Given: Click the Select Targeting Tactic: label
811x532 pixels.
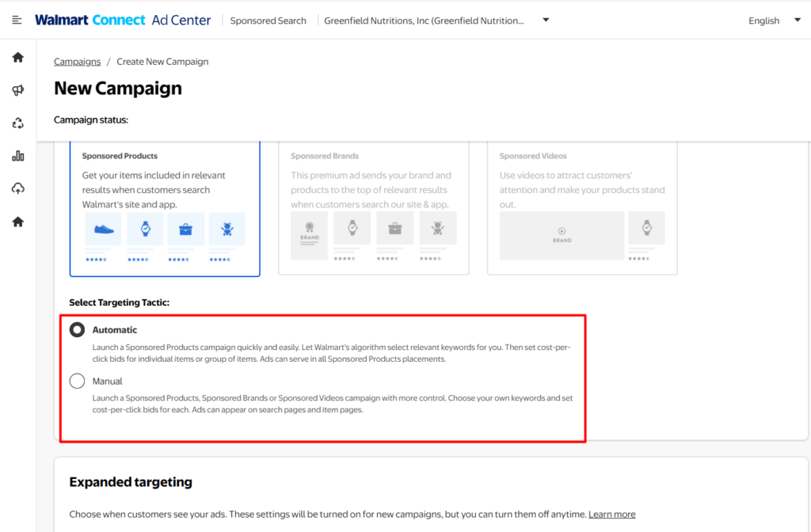Looking at the screenshot, I should tap(120, 302).
